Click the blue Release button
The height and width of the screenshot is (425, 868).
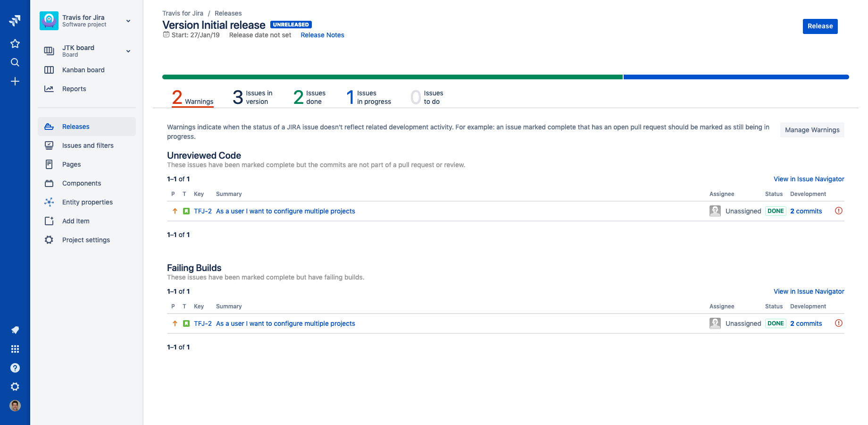point(820,26)
